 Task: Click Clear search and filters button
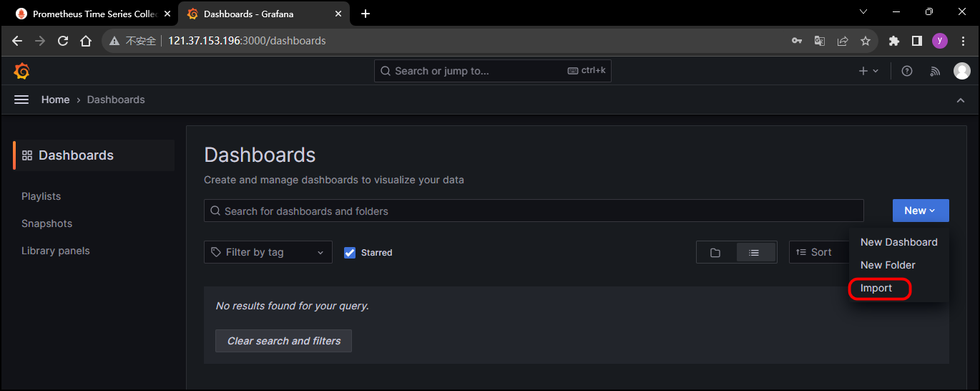283,341
